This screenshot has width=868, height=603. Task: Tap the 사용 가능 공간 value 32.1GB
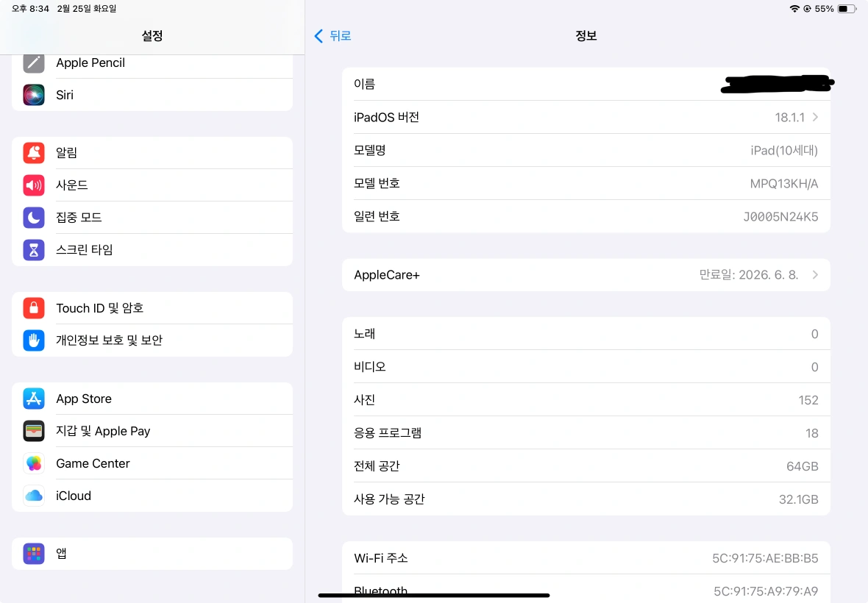798,499
